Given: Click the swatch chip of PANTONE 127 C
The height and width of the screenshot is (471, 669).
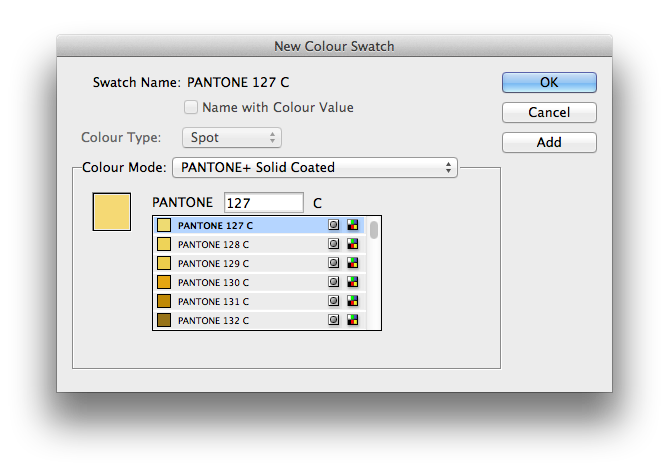Looking at the screenshot, I should (164, 225).
